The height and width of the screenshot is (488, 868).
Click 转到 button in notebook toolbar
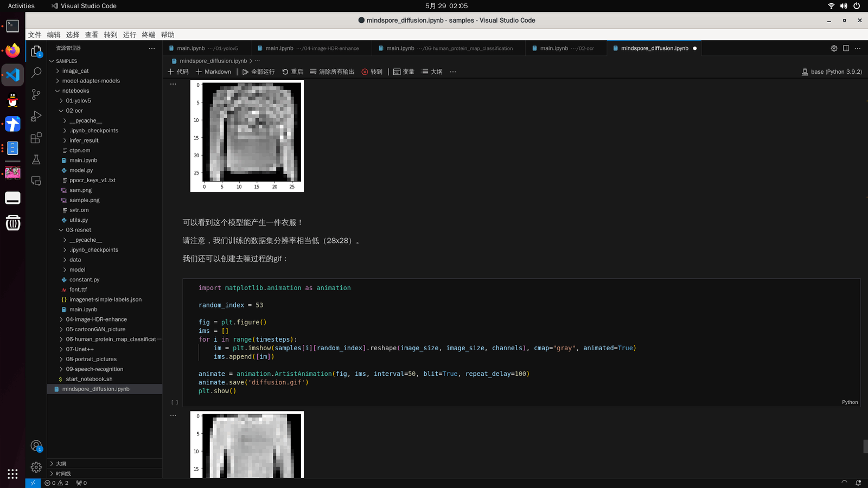tap(372, 72)
